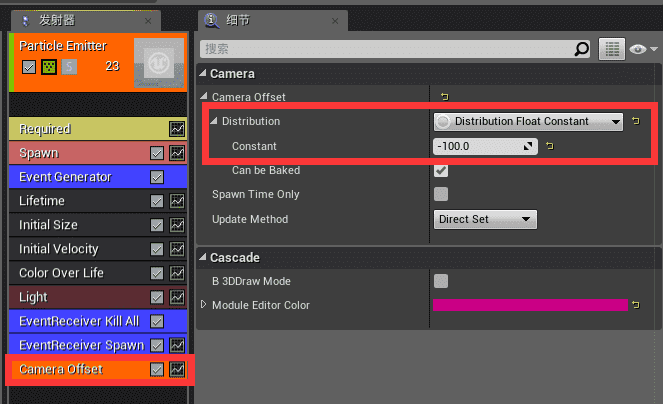The image size is (663, 404).
Task: Click the graph curve icon on Required module
Action: click(177, 129)
